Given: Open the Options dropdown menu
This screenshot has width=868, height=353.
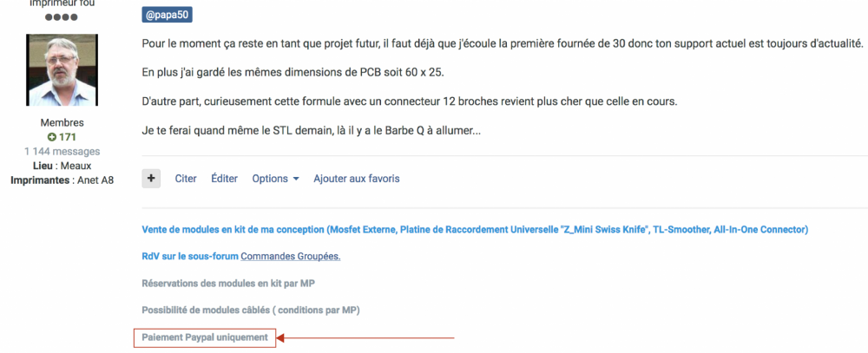Looking at the screenshot, I should (x=275, y=179).
